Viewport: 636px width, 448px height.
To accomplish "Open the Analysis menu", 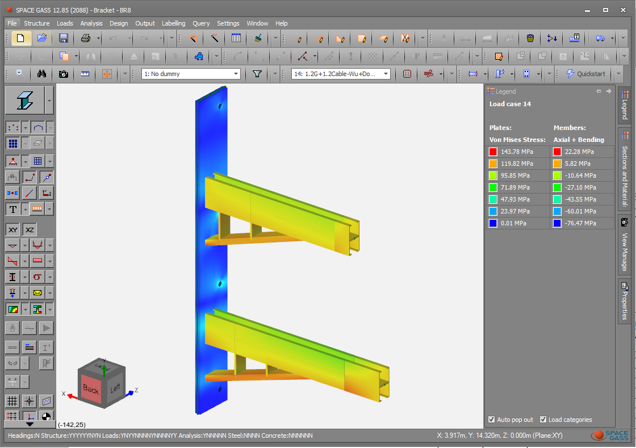I will pyautogui.click(x=91, y=23).
